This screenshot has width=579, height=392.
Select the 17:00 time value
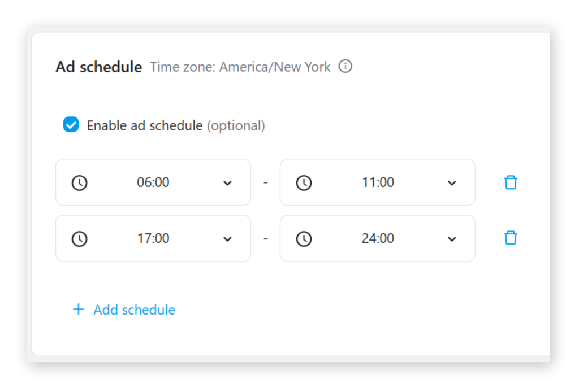[153, 238]
